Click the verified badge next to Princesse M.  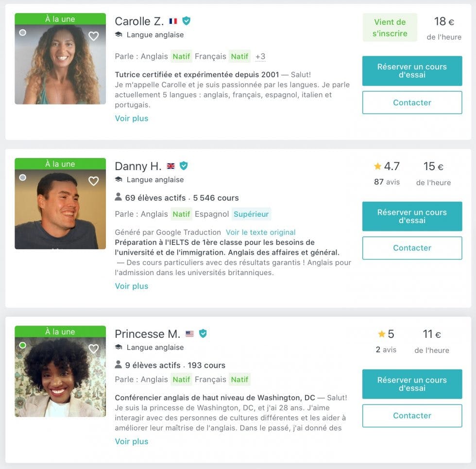[203, 333]
